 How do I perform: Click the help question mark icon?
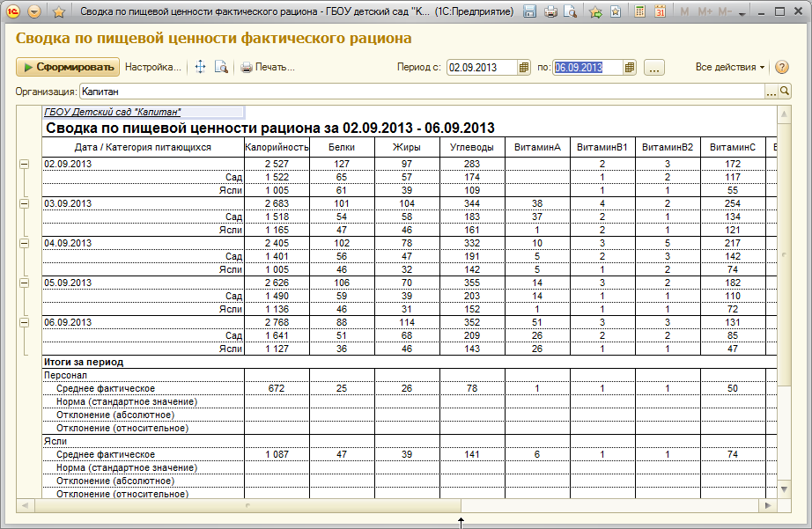pyautogui.click(x=782, y=67)
